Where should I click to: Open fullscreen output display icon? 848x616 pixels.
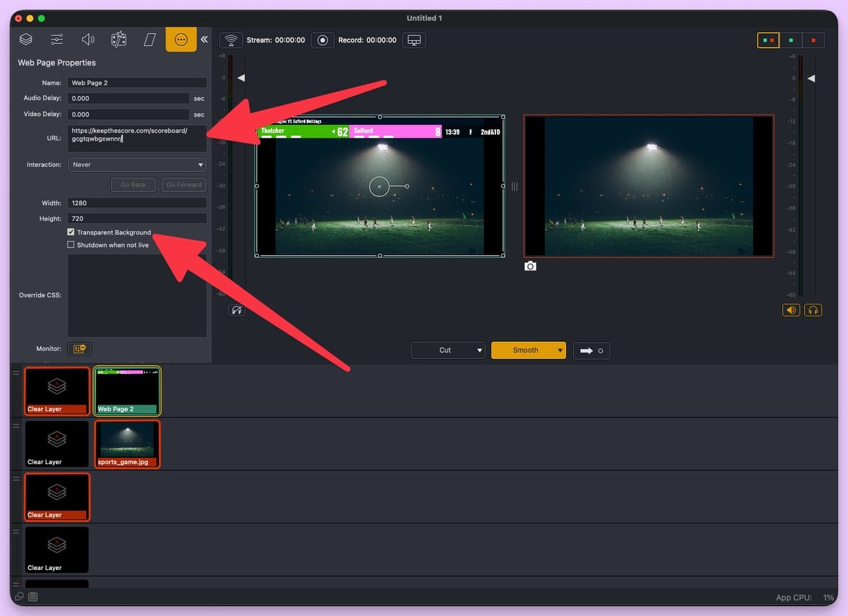coord(414,40)
